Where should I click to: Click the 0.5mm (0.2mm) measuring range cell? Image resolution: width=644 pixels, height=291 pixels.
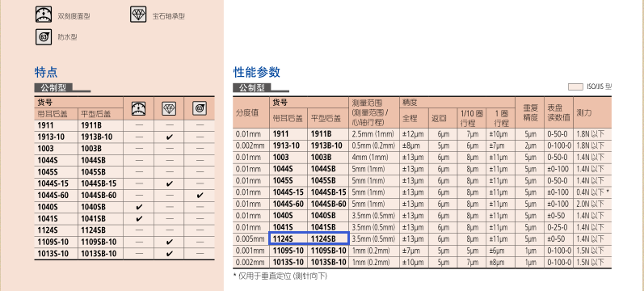pyautogui.click(x=373, y=145)
